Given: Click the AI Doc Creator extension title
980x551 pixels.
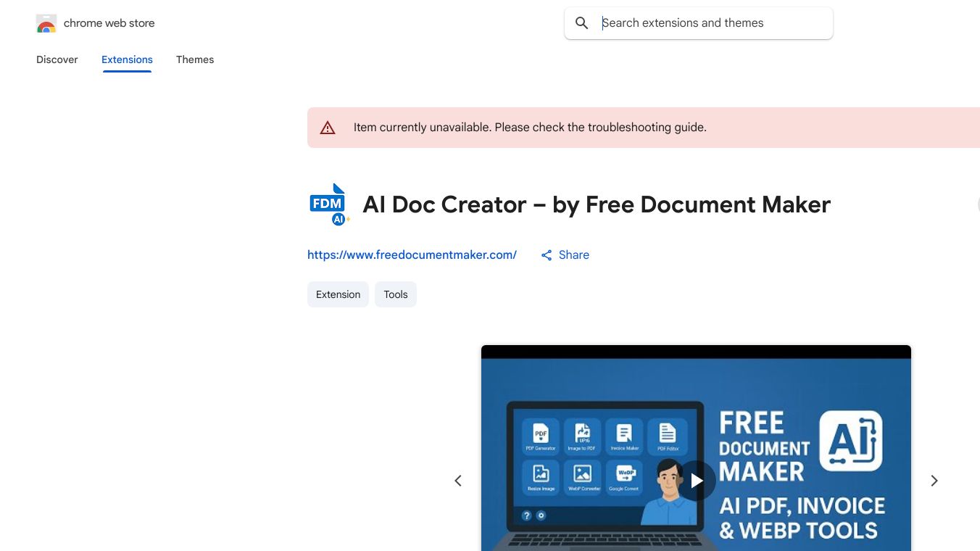Looking at the screenshot, I should pyautogui.click(x=597, y=204).
